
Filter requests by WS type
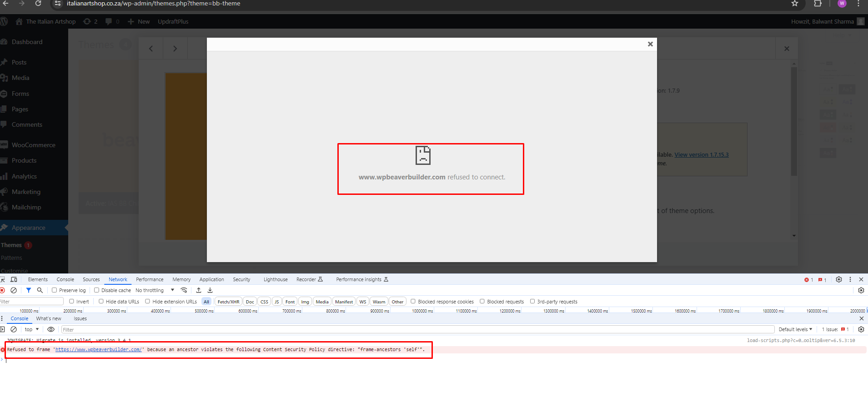point(363,302)
